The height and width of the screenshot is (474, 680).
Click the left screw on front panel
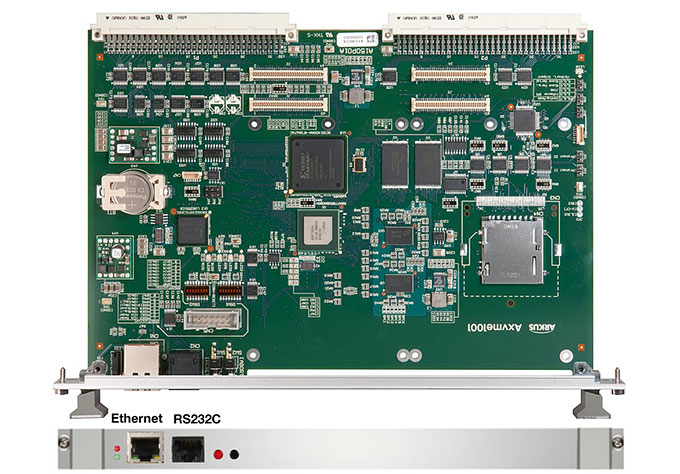[64, 442]
